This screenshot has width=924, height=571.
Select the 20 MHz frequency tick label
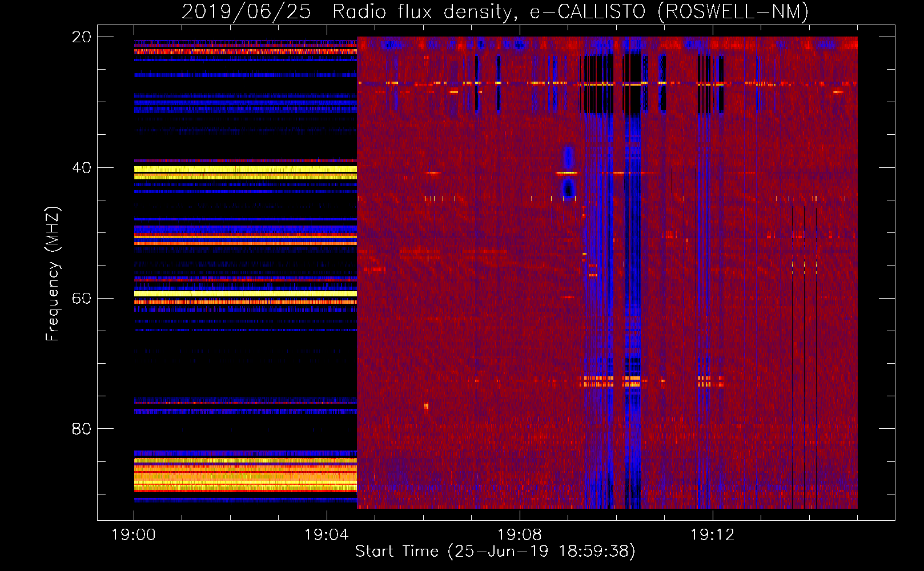82,37
